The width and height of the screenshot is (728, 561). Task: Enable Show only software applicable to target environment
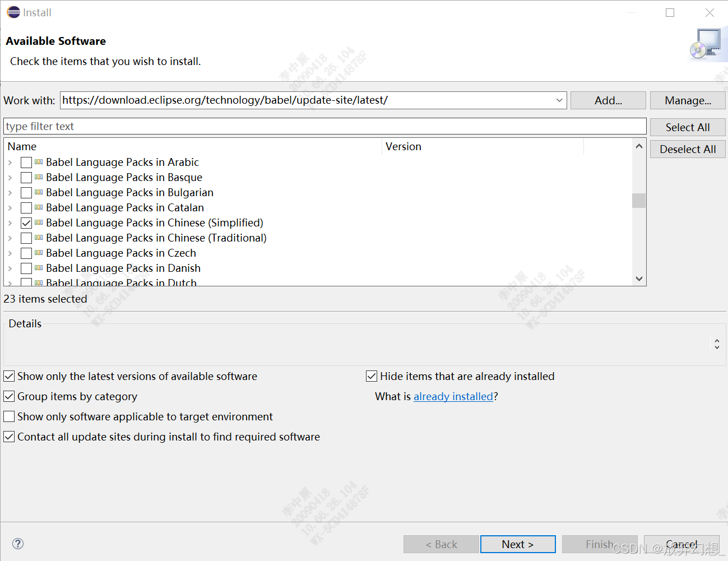[x=9, y=416]
